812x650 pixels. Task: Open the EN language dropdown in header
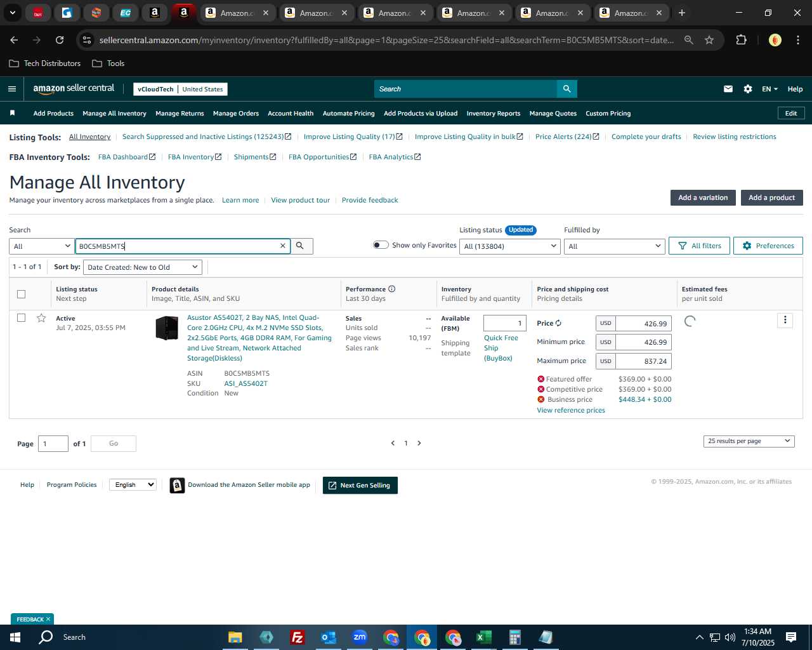769,89
